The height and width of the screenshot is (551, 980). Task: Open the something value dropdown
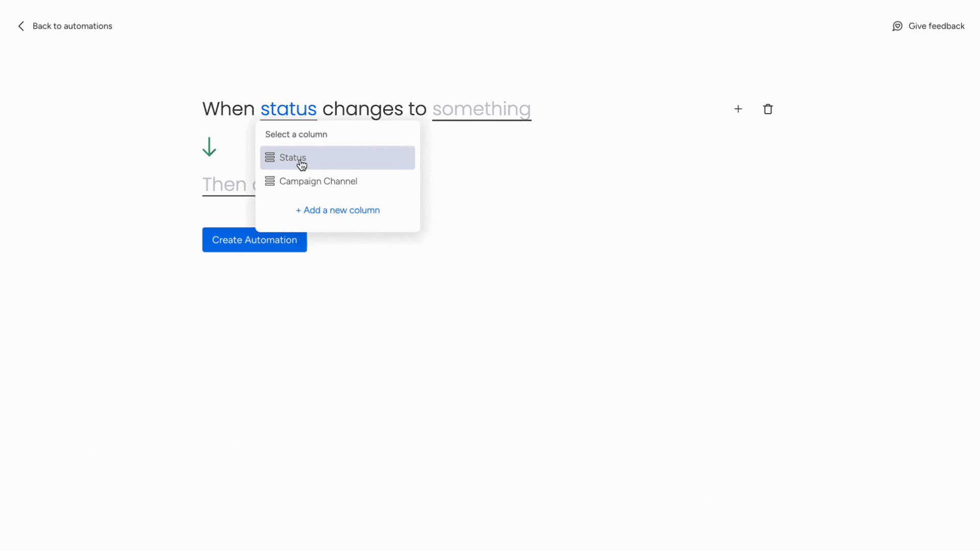pyautogui.click(x=481, y=109)
